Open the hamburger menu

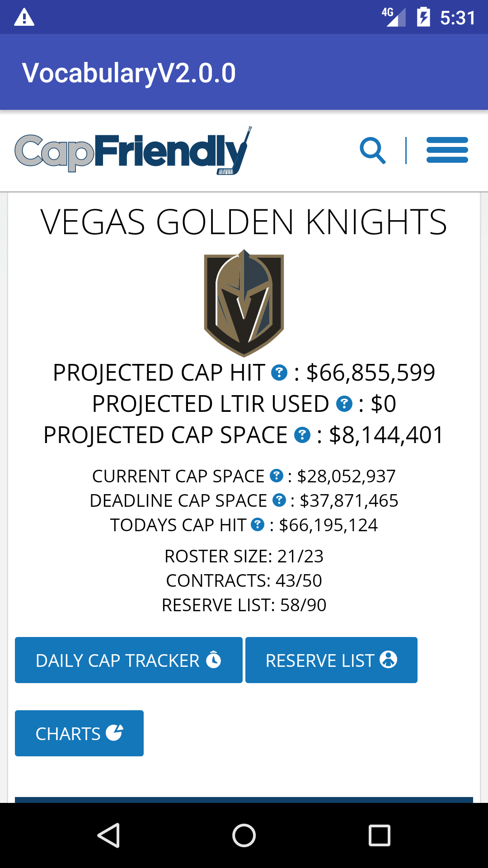click(x=447, y=150)
